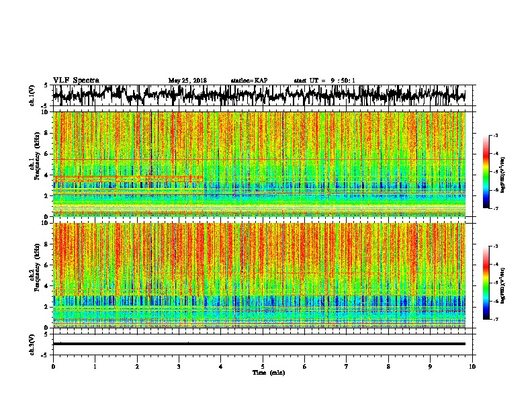The height and width of the screenshot is (411, 532).
Task: Click the "ch.3(V)" axis label
Action: (32, 345)
